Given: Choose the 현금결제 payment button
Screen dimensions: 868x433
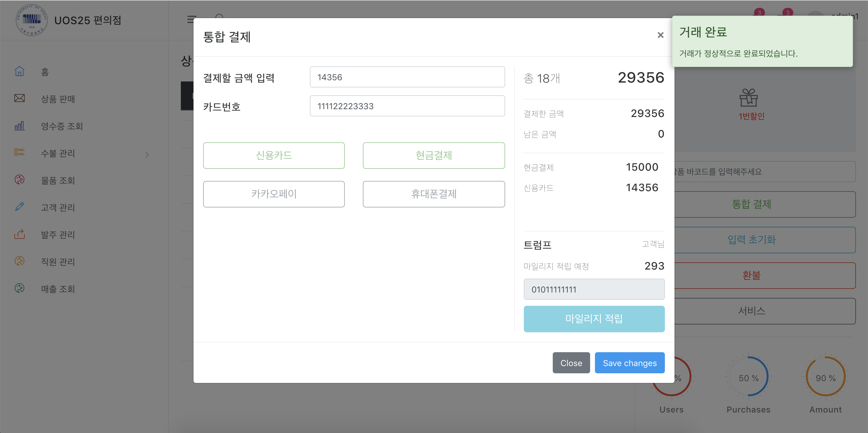Looking at the screenshot, I should click(433, 156).
